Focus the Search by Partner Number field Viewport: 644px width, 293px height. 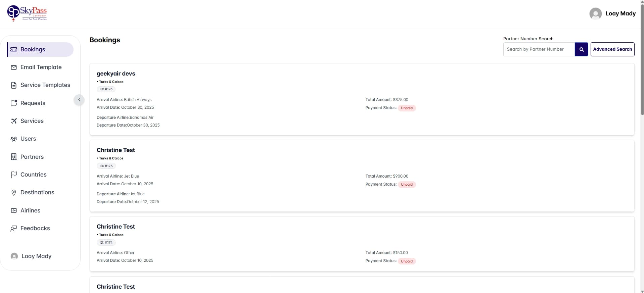click(x=539, y=49)
